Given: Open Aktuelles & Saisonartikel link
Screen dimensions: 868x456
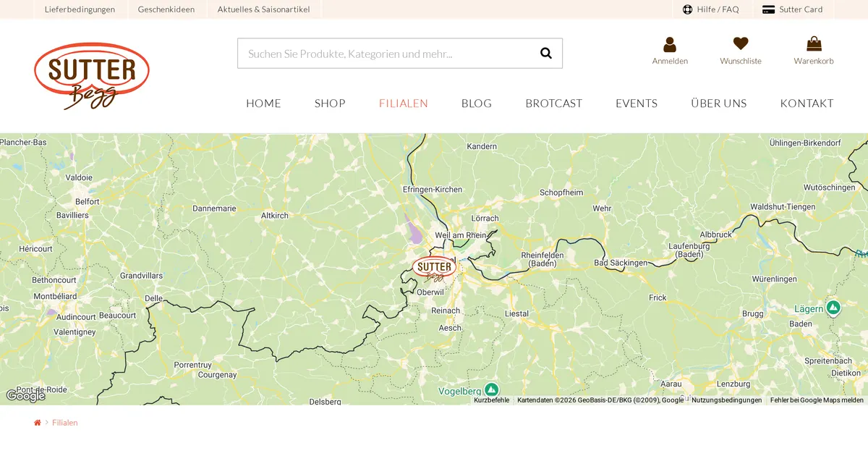Looking at the screenshot, I should coord(264,9).
